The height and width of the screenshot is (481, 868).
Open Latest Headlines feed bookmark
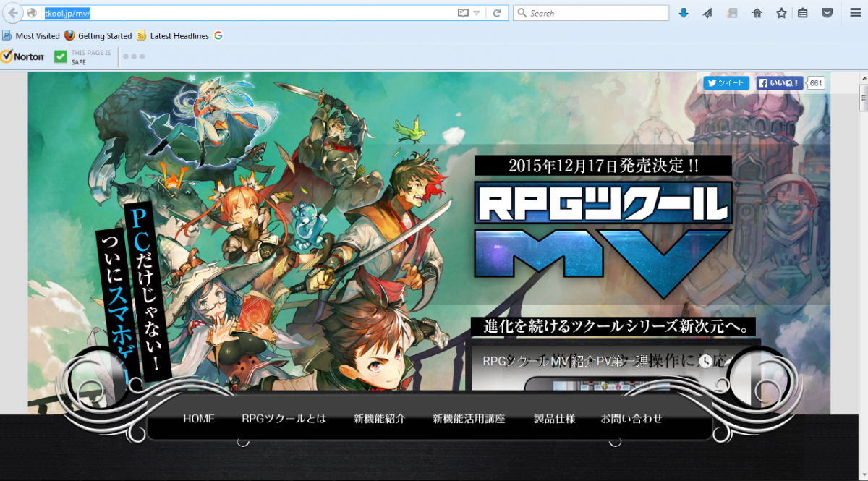172,35
